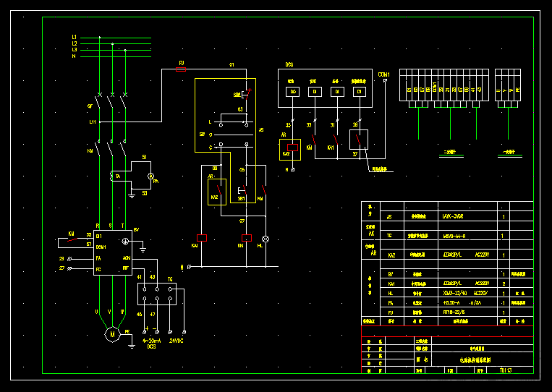Click the red KA1 coil rectangle
Viewport: 552px width, 392px height.
(202, 238)
